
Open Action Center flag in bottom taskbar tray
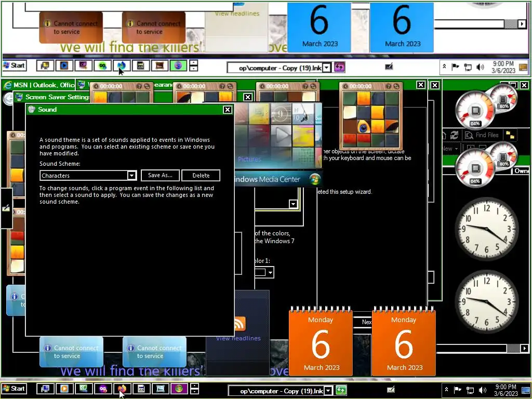pyautogui.click(x=457, y=390)
